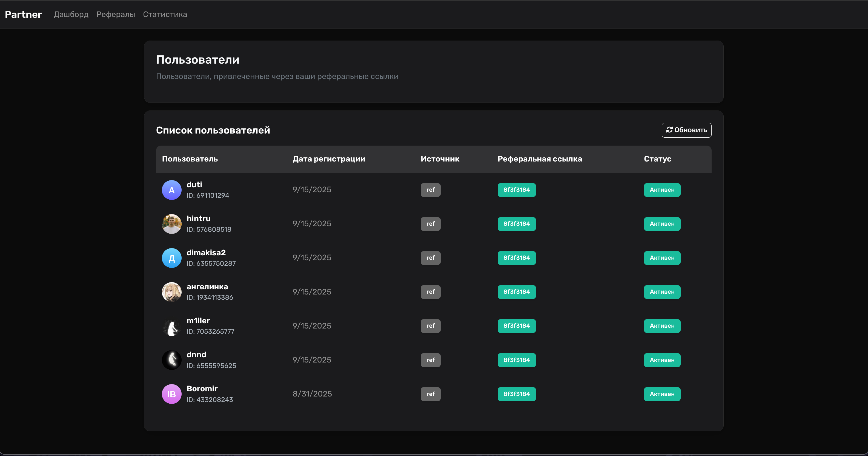
Task: Click duti's purple avatar with letter A
Action: [171, 190]
